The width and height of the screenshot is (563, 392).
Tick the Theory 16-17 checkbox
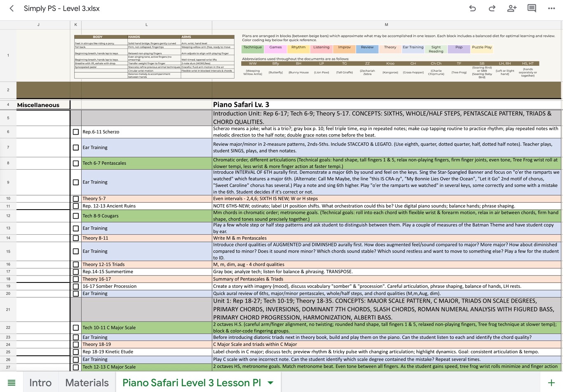pos(76,279)
